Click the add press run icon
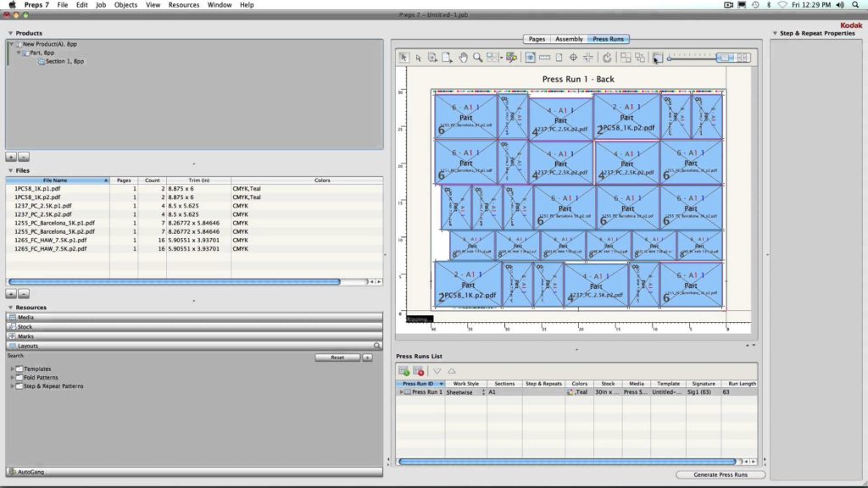 404,370
